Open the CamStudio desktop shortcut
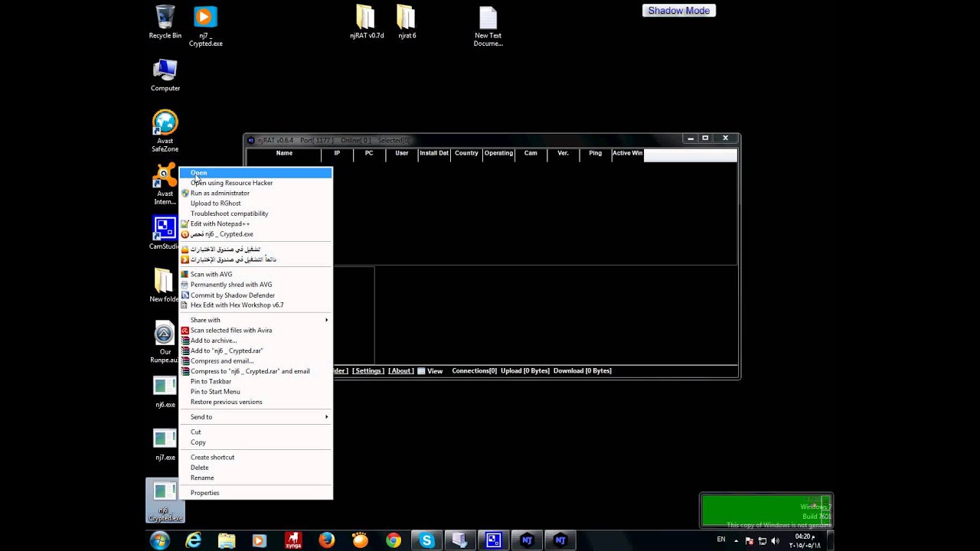The width and height of the screenshot is (980, 551). [165, 233]
